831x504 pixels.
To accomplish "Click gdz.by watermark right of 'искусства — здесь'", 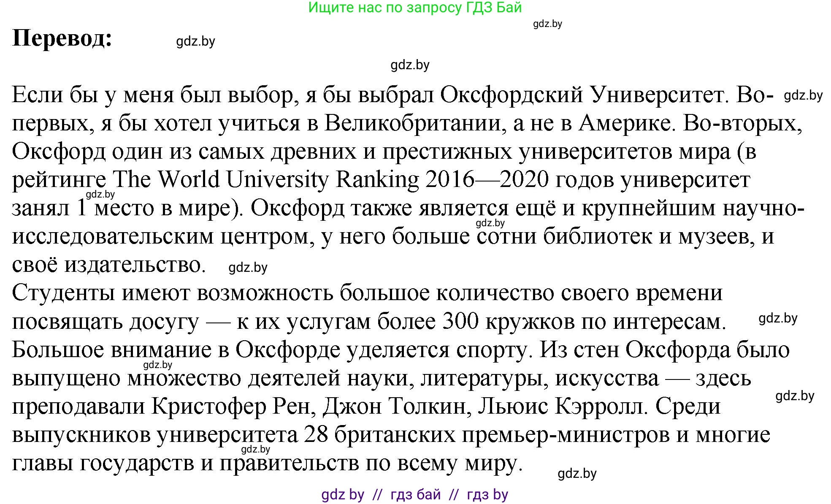I will 795,396.
